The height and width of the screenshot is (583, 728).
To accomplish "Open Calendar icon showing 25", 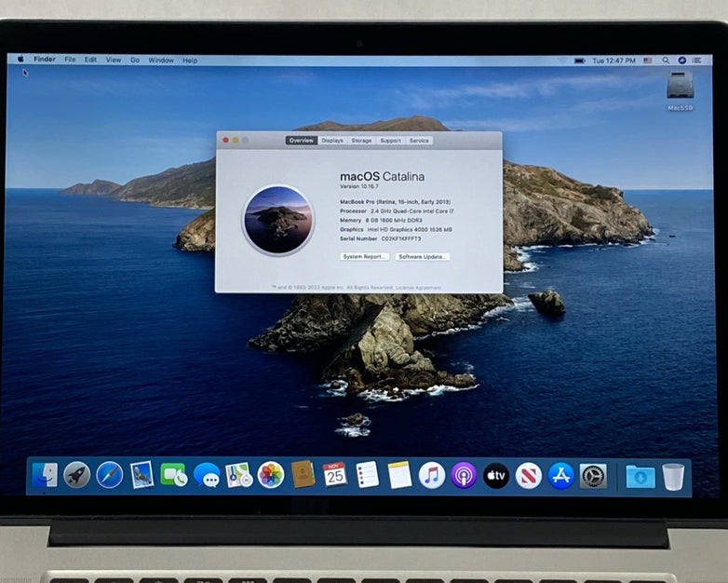I will (335, 475).
